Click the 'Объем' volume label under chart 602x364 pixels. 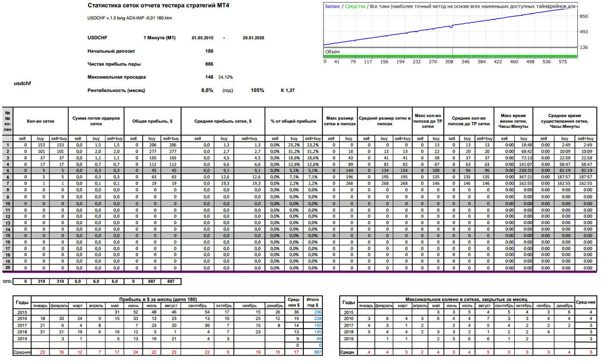tap(332, 51)
